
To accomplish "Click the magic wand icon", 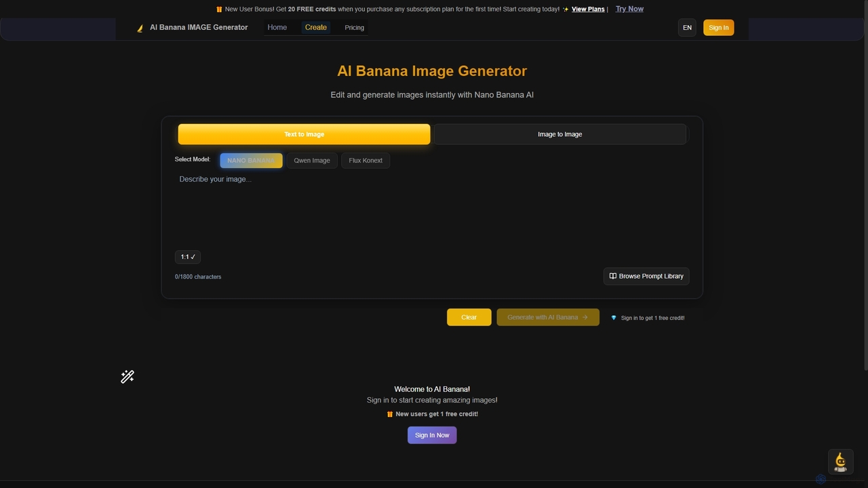I will 127,377.
